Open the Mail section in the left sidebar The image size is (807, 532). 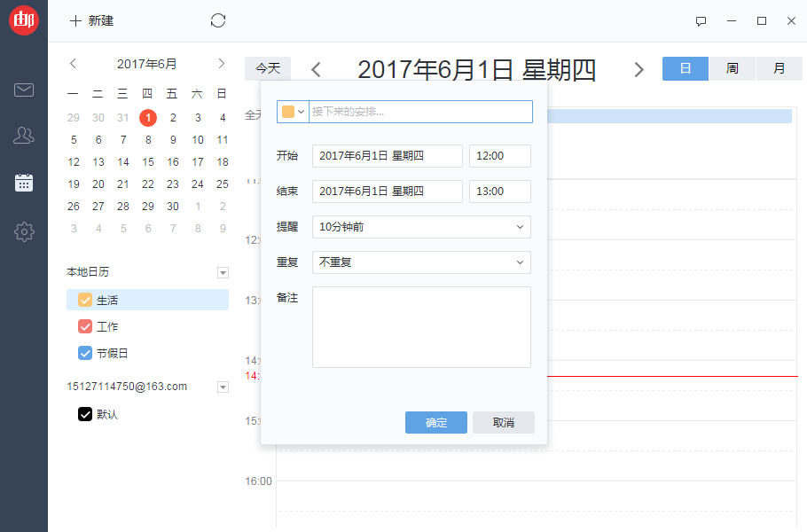[23, 90]
